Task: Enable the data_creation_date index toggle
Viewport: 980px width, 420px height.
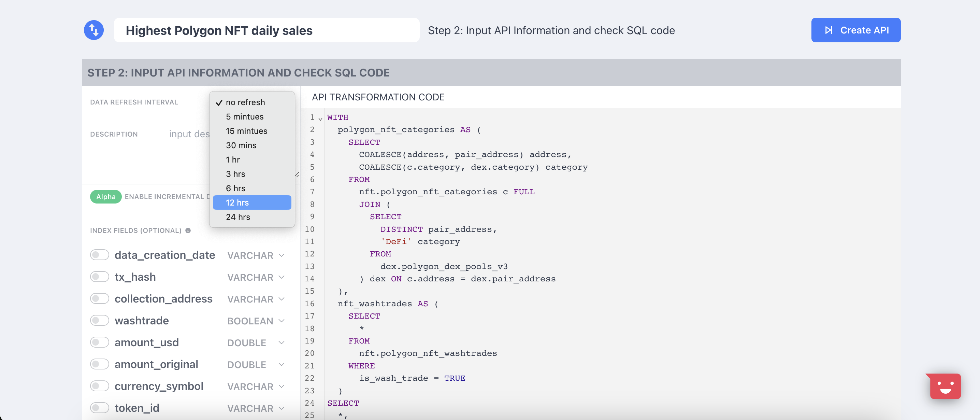Action: point(100,255)
